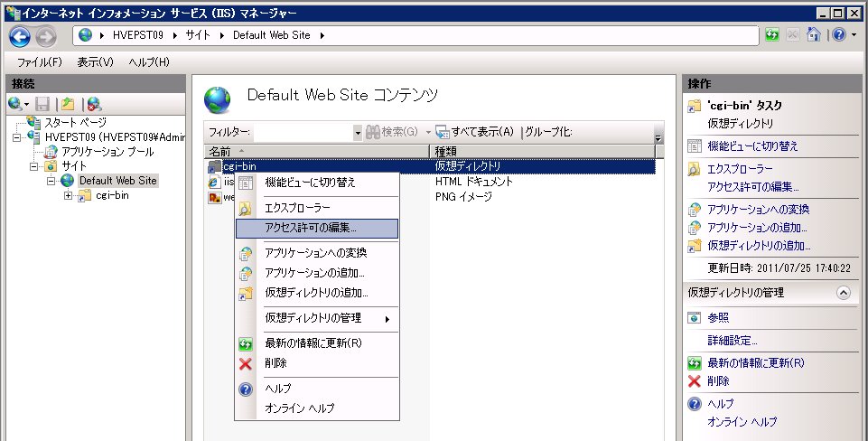Click 仮想ディレクトリの追加... link in 操作 pane

click(x=759, y=246)
